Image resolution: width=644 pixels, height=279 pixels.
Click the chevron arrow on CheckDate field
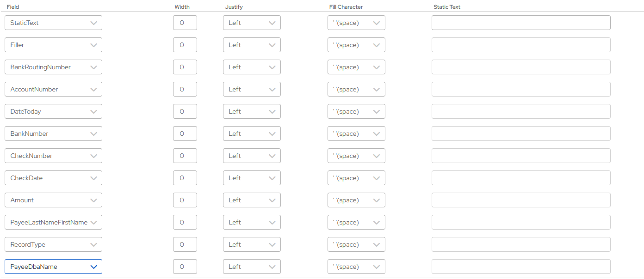tap(94, 178)
